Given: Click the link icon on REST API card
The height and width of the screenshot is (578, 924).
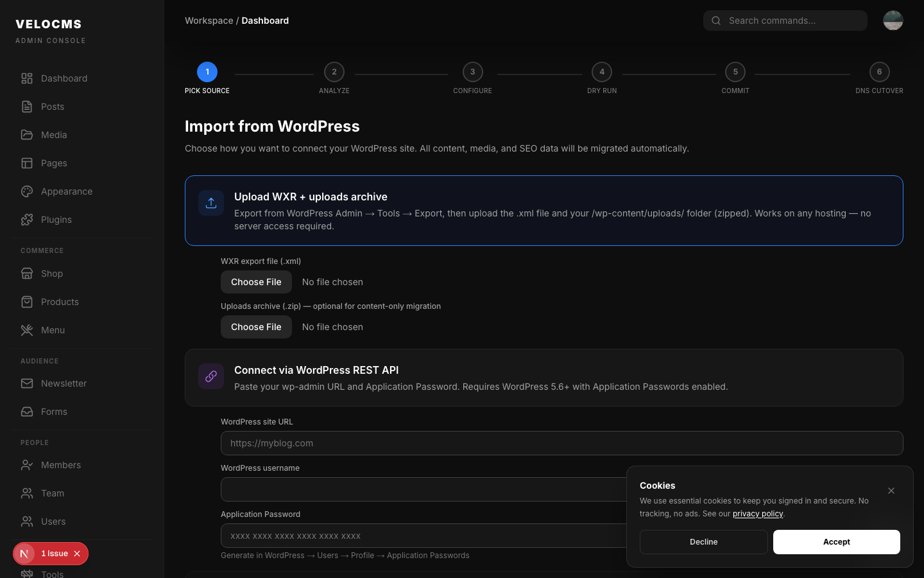Looking at the screenshot, I should [x=211, y=376].
